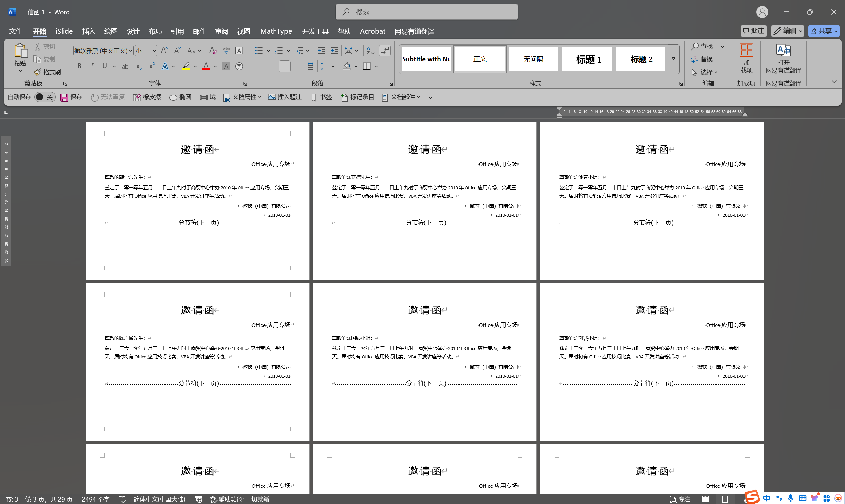Viewport: 845px width, 504px height.
Task: Open the font size dropdown
Action: click(154, 51)
